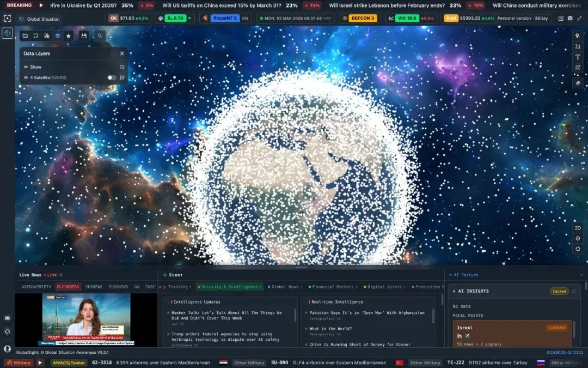Screen dimensions: 588x368
Task: Switch map to 2D view
Action: [x=578, y=227]
